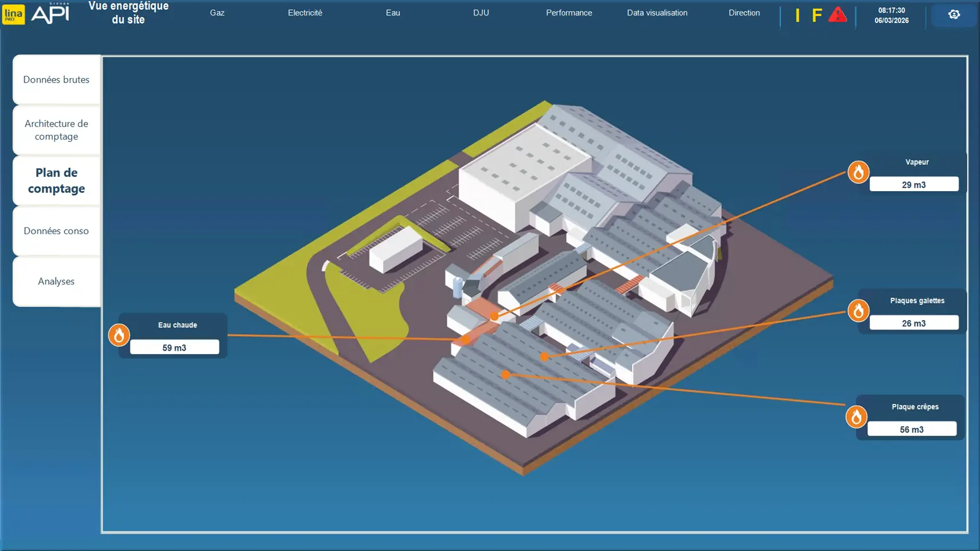
Task: Open the red warning triangle alert
Action: coord(838,15)
